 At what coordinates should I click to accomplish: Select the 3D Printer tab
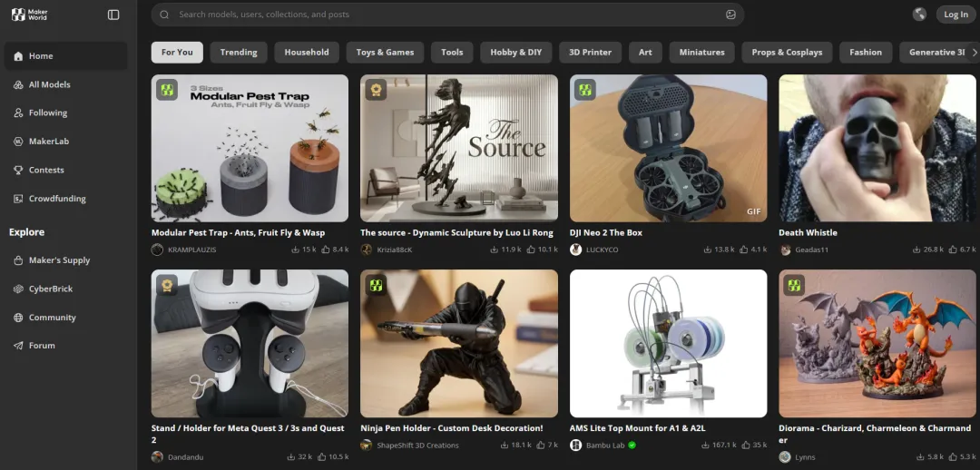tap(590, 53)
